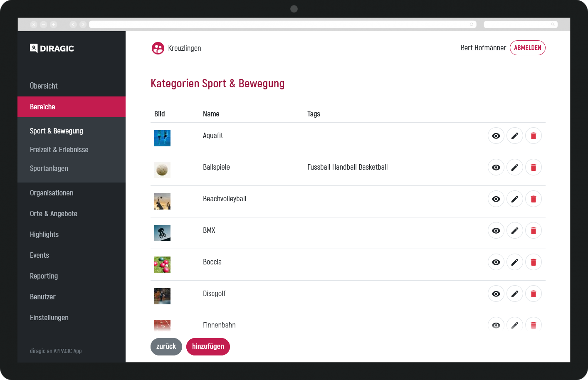The height and width of the screenshot is (380, 588).
Task: Open the edit pencil for Boccia
Action: click(x=514, y=262)
